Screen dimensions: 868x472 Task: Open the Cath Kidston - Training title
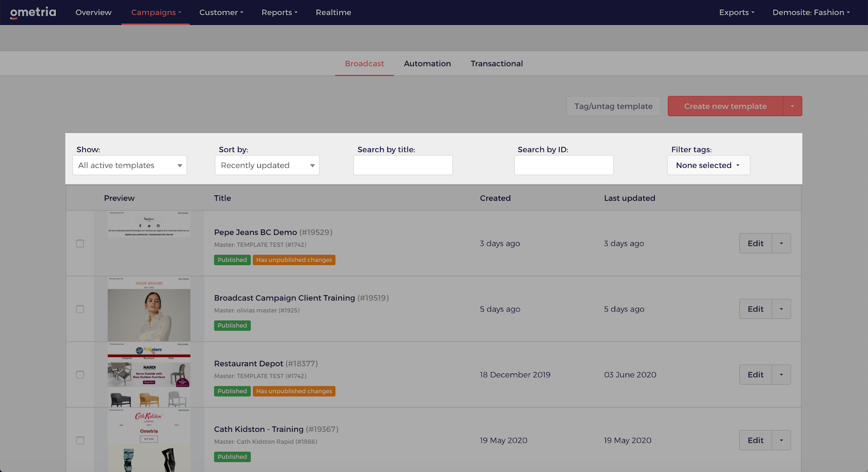pos(259,429)
